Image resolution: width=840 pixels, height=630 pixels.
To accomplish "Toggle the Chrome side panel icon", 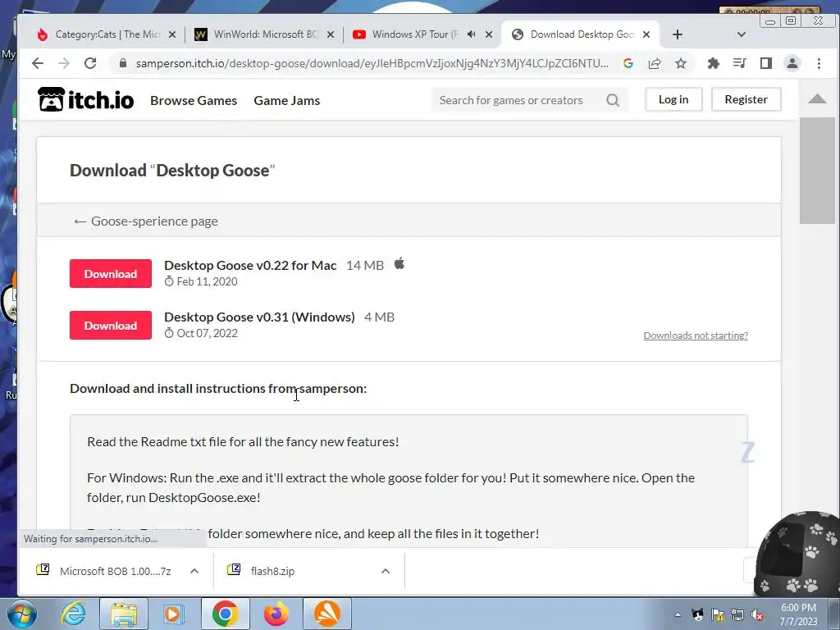I will click(765, 63).
